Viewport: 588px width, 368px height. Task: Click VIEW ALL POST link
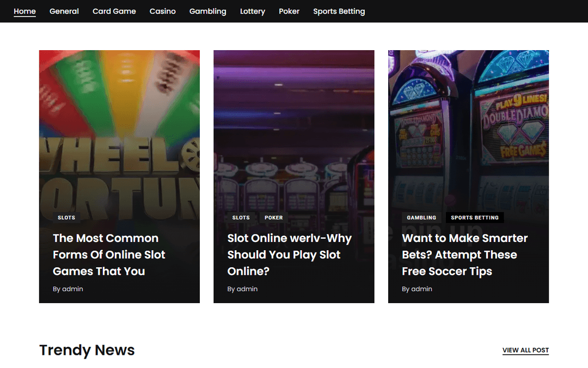[525, 350]
